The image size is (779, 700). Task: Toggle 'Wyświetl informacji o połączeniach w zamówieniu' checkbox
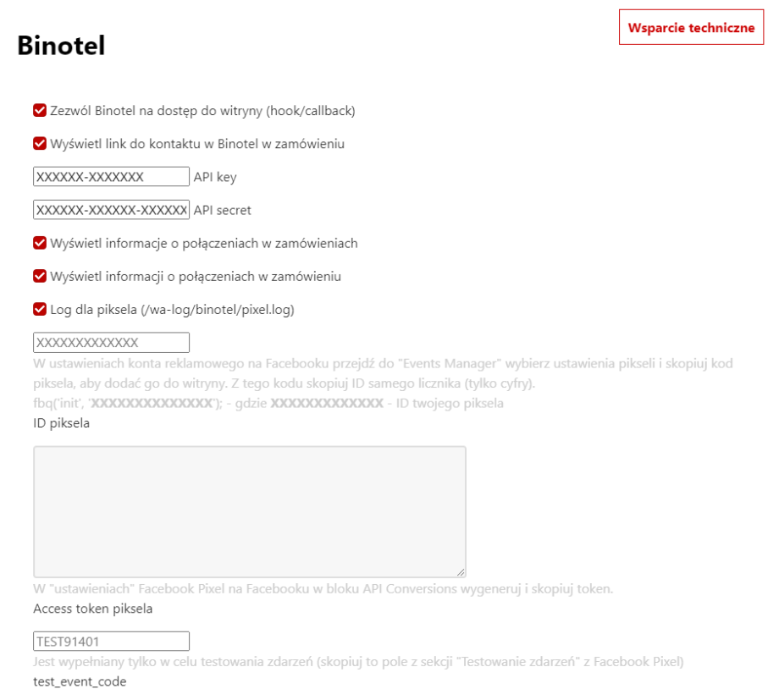click(x=40, y=277)
